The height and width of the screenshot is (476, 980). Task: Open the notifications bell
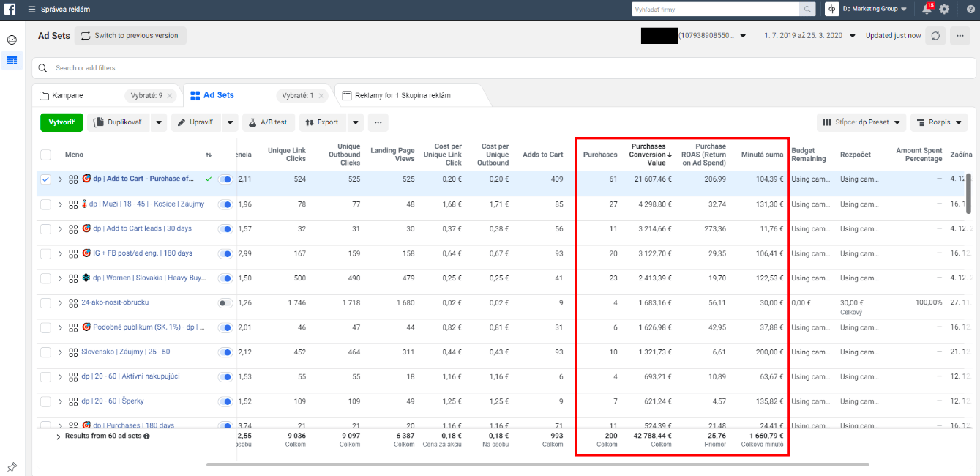[927, 10]
